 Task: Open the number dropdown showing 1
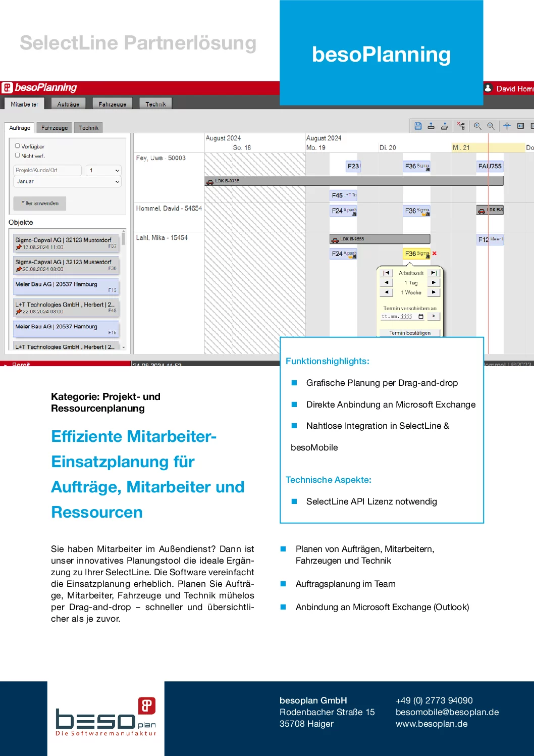click(x=103, y=170)
